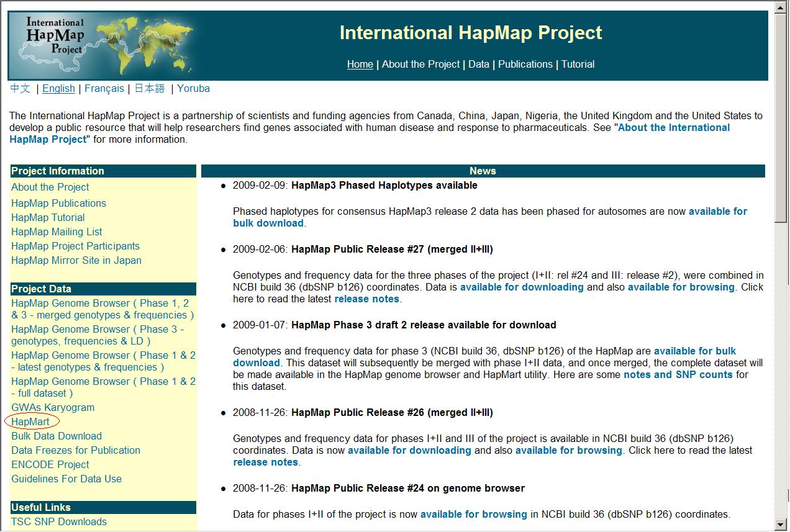Click the scrollbar down arrow
790x532 pixels.
point(781,525)
